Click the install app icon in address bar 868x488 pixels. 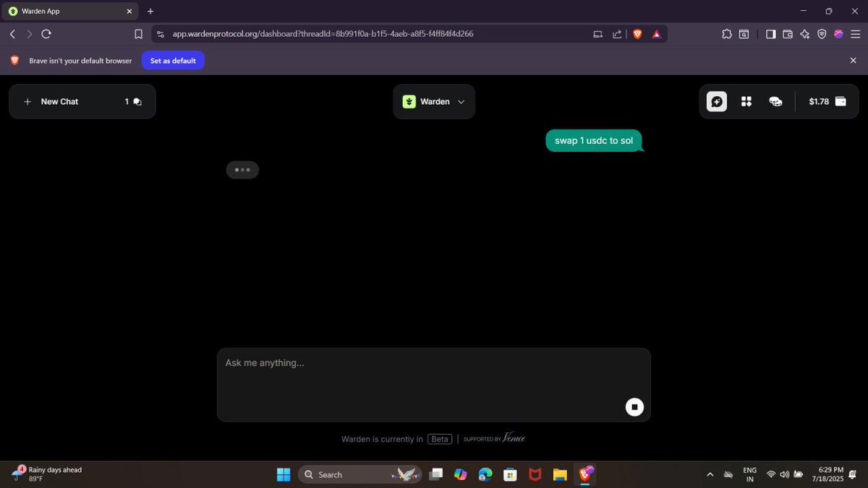pos(597,34)
